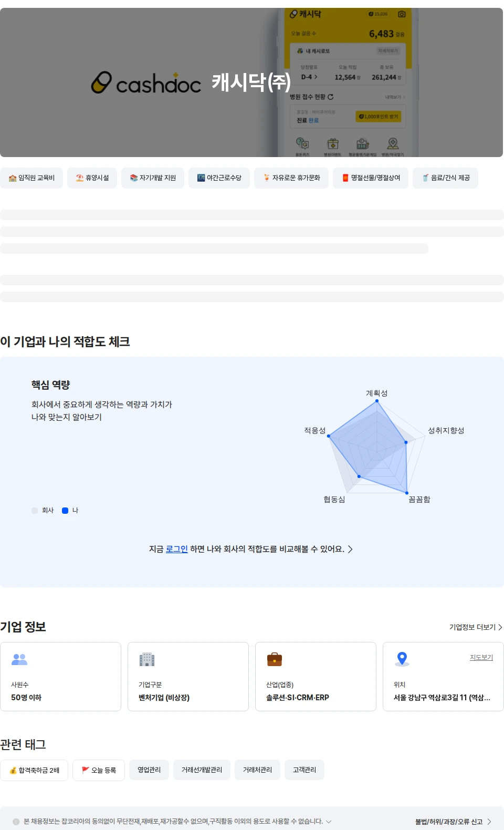Screen dimensions: 504x830
Task: Click the 핵심 역량 heading
Action: click(x=50, y=385)
